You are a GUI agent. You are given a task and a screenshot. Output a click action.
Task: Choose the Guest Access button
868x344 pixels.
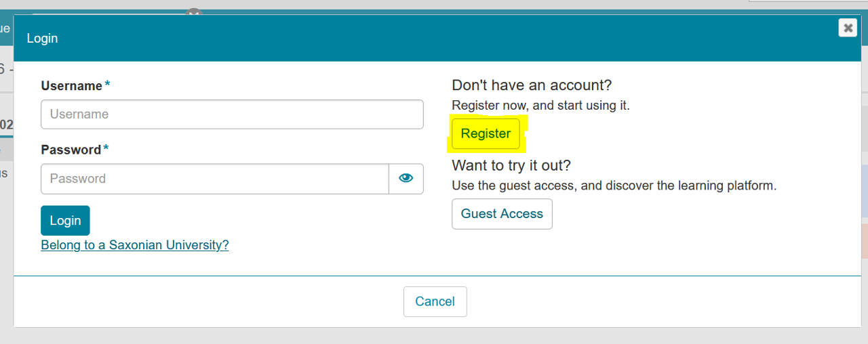coord(502,214)
